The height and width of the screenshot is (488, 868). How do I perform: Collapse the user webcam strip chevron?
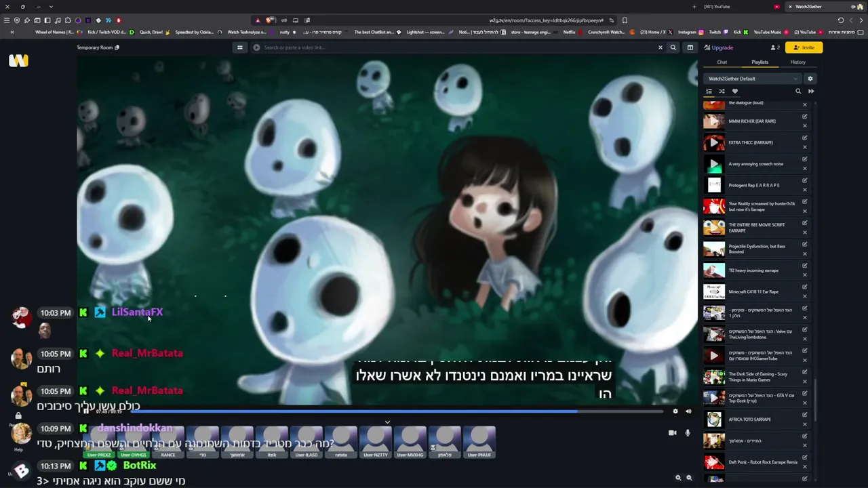coord(387,422)
